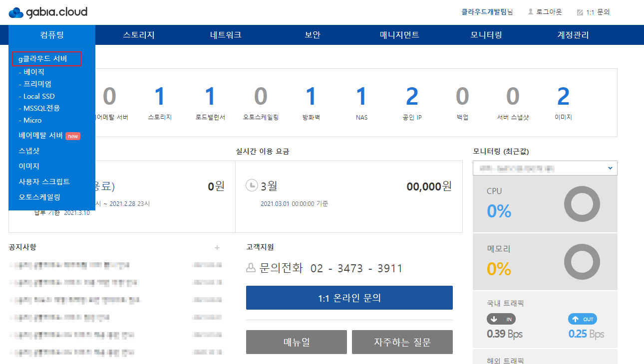The image size is (644, 364).
Task: Click the 국내 트래픽 label
Action: [505, 303]
